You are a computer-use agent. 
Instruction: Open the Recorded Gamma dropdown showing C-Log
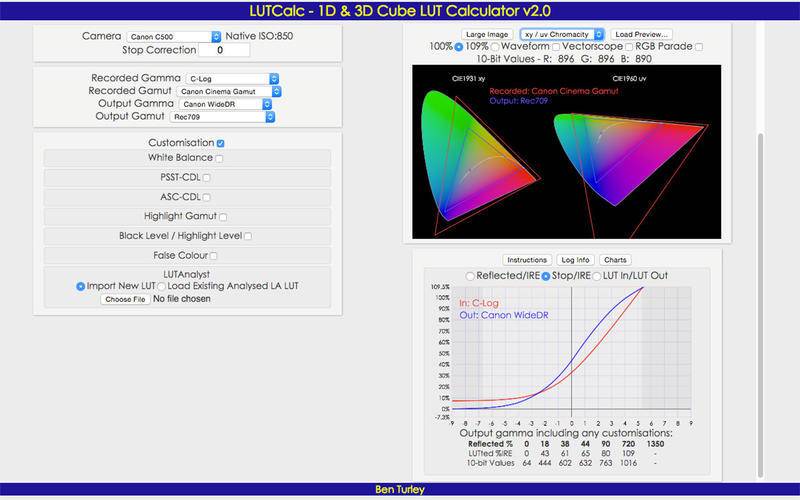pos(232,79)
